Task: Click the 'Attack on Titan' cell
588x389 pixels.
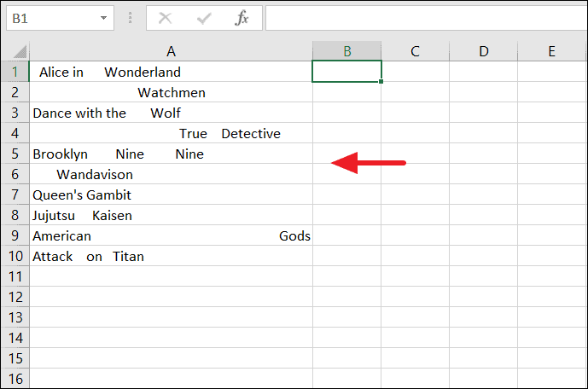Action: 171,256
